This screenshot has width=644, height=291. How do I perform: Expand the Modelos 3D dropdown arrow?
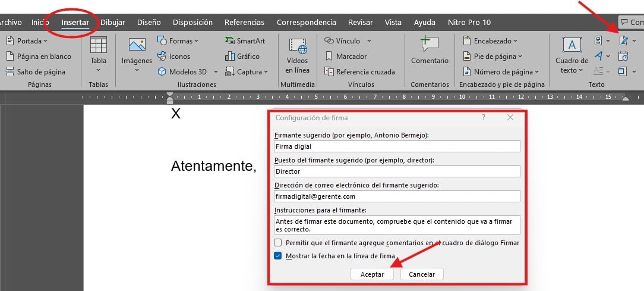pos(216,71)
